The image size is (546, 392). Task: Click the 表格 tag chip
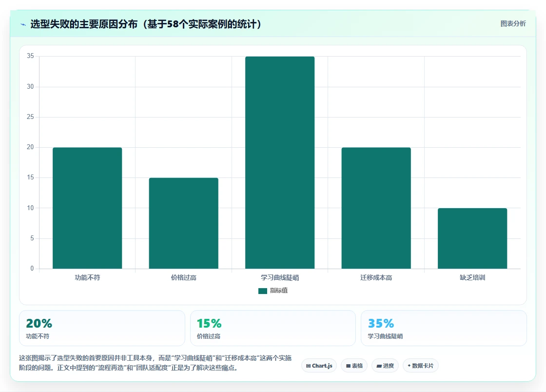354,366
